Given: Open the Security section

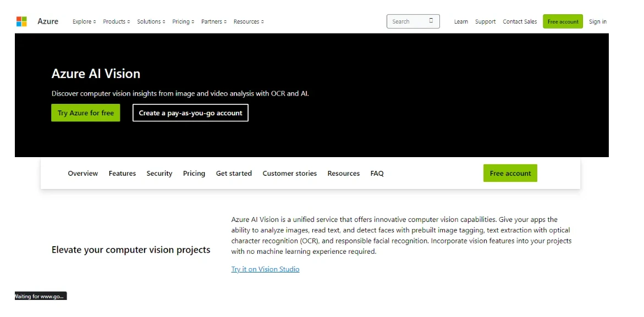Looking at the screenshot, I should pos(159,173).
